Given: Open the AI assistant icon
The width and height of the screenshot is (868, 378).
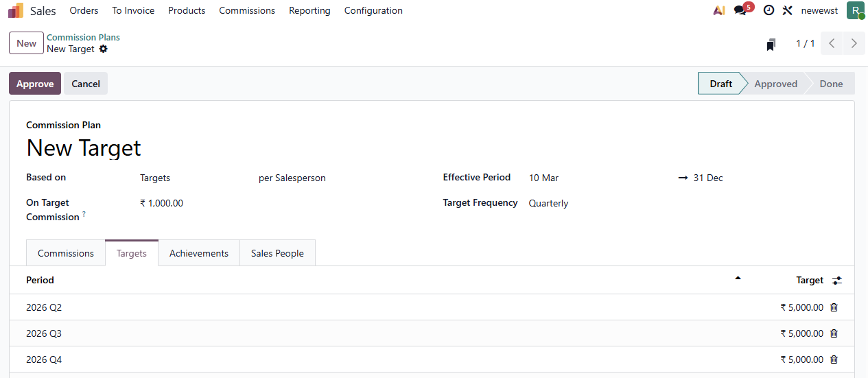Looking at the screenshot, I should [x=718, y=10].
